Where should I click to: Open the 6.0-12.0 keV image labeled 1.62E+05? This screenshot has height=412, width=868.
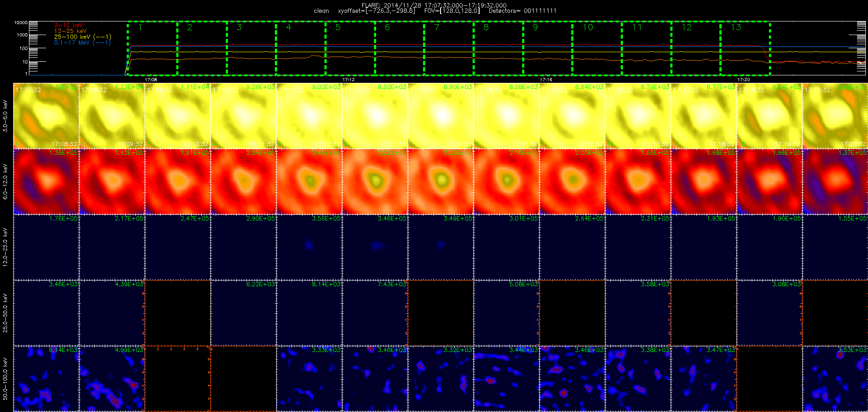(112, 181)
